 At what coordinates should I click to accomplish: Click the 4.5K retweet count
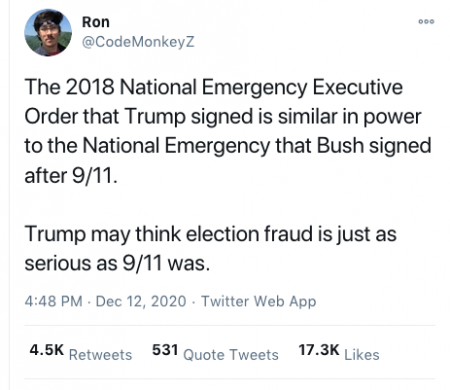point(47,350)
